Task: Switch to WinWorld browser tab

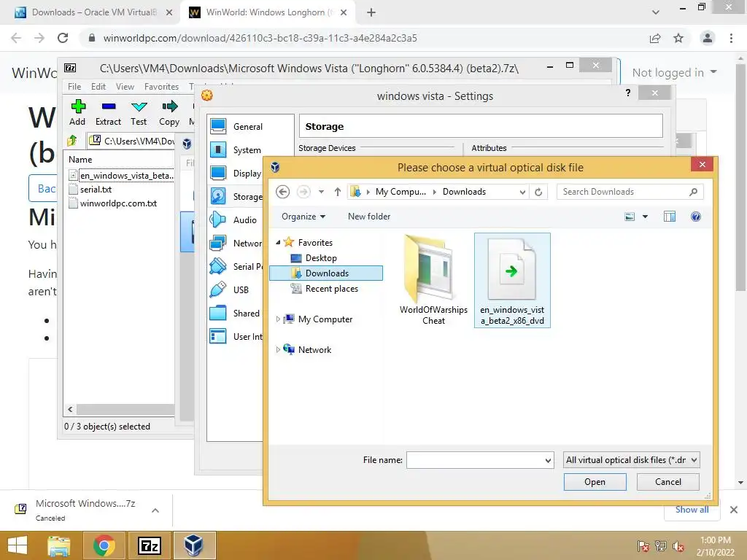Action: [x=267, y=12]
